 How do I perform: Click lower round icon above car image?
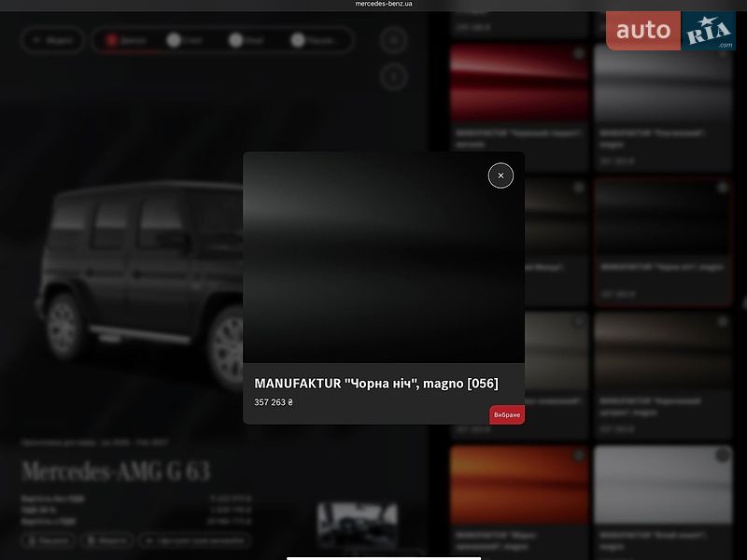click(x=393, y=77)
